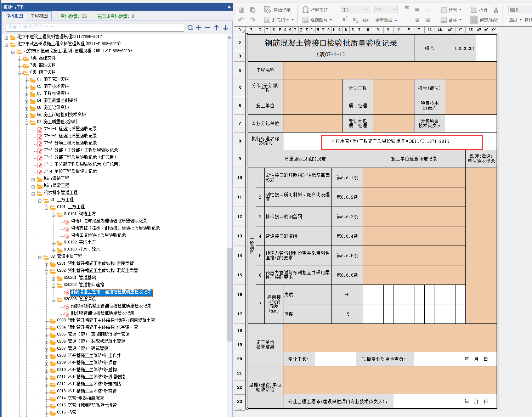
Task: Pin the 模板与工程 panel with pushpin icon
Action: pos(229,7)
